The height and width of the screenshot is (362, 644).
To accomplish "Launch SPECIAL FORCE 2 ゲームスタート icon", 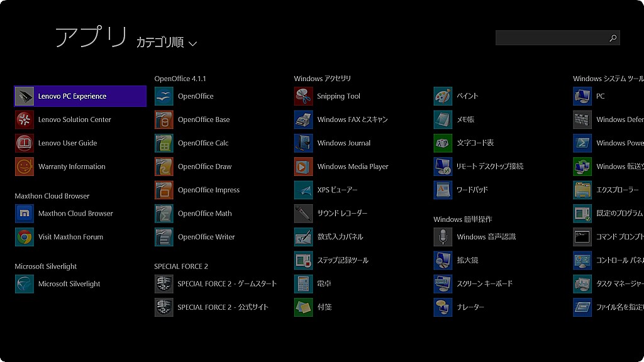I will pyautogui.click(x=164, y=284).
